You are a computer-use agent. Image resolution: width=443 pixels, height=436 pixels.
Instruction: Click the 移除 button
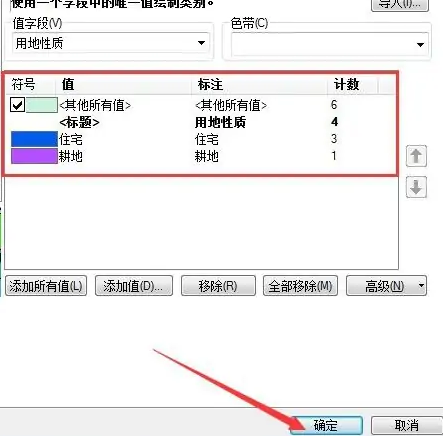(218, 286)
